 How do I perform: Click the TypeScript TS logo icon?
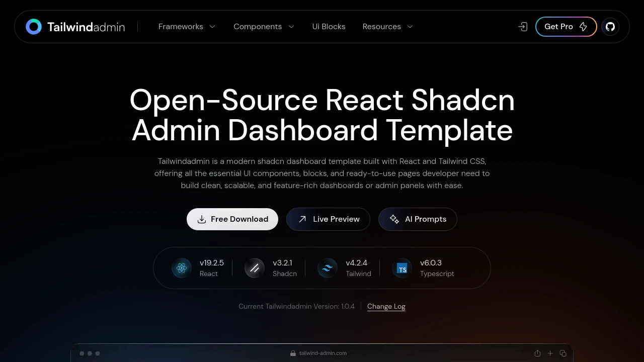tap(402, 268)
